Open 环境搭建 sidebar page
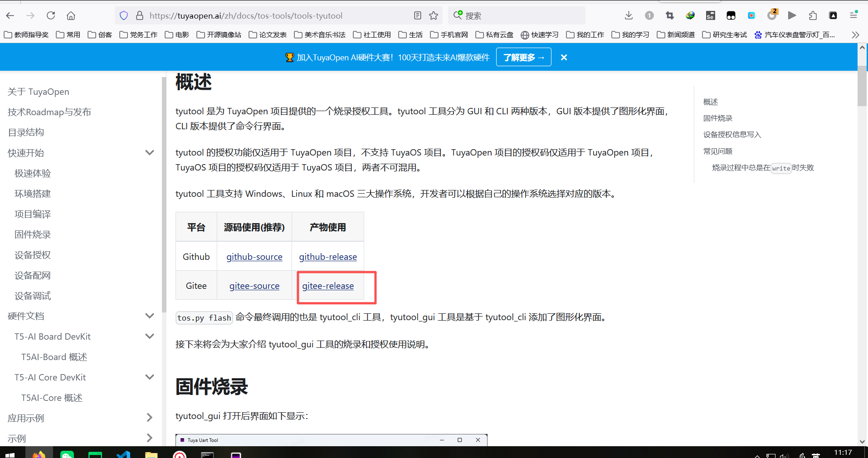This screenshot has height=458, width=868. tap(33, 194)
